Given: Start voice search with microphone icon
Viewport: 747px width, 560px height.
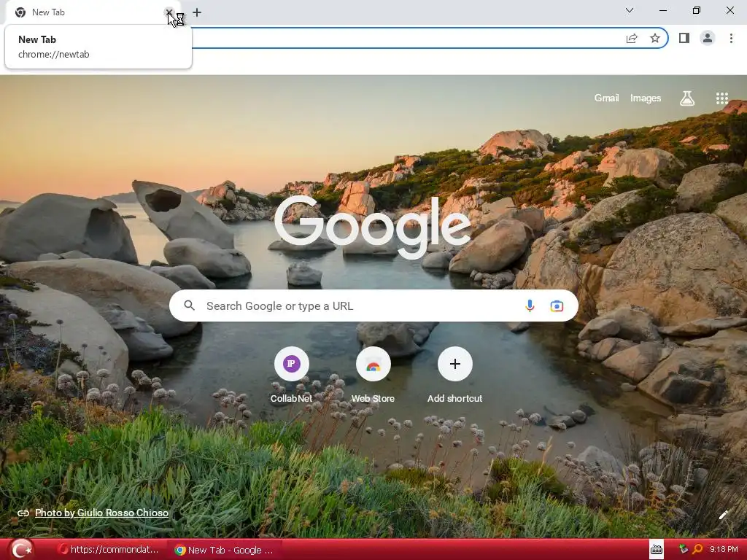Looking at the screenshot, I should click(530, 306).
